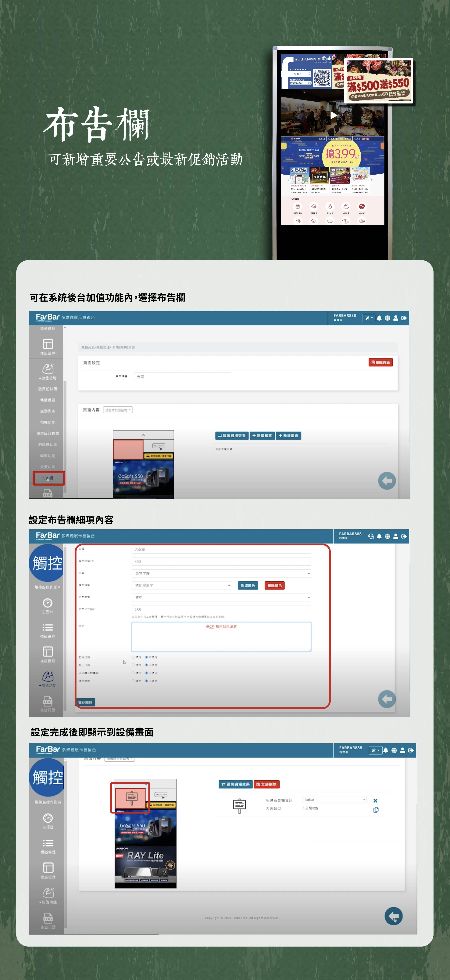Click dark round back arrow in third screenshot
The width and height of the screenshot is (450, 980).
pos(393,916)
